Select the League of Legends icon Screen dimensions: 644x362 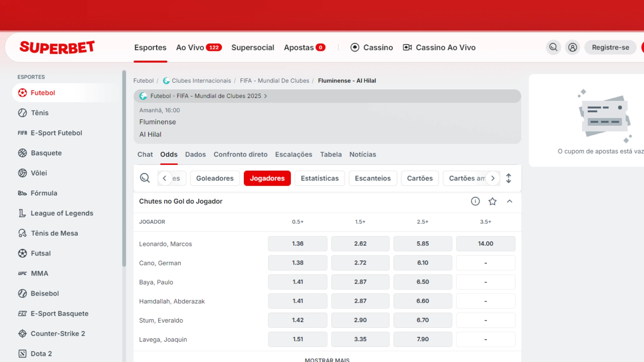pyautogui.click(x=22, y=213)
